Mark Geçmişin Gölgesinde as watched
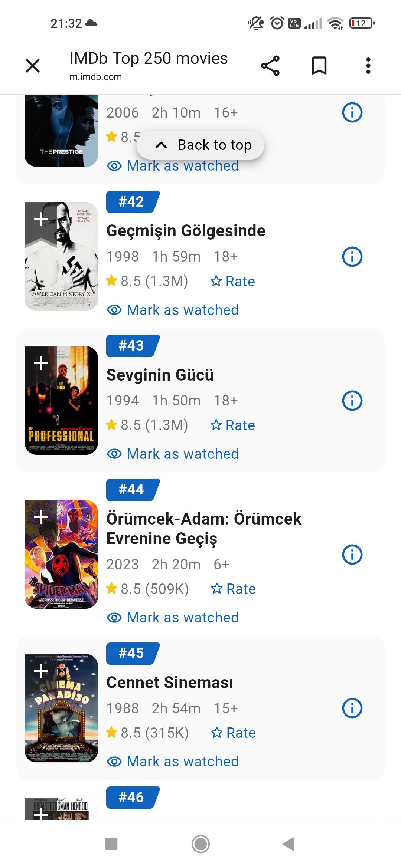Viewport: 401px width, 868px height. tap(173, 310)
